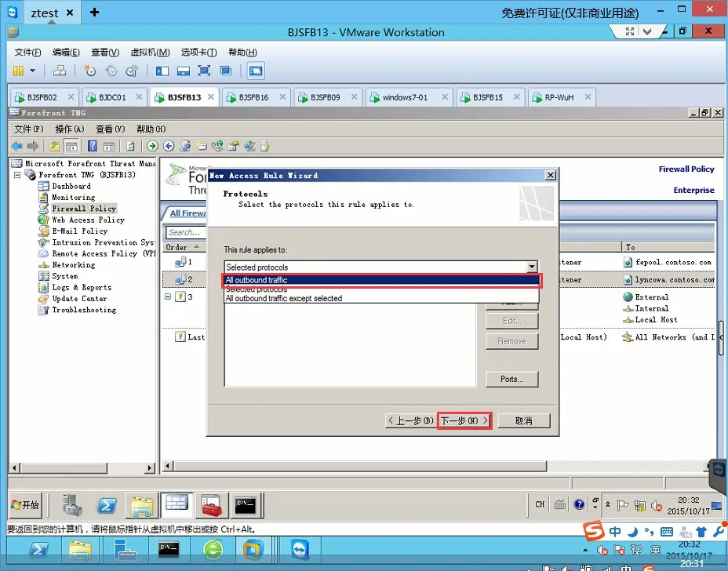
Task: Open VMware Workstation icon on host taskbar
Action: click(253, 551)
